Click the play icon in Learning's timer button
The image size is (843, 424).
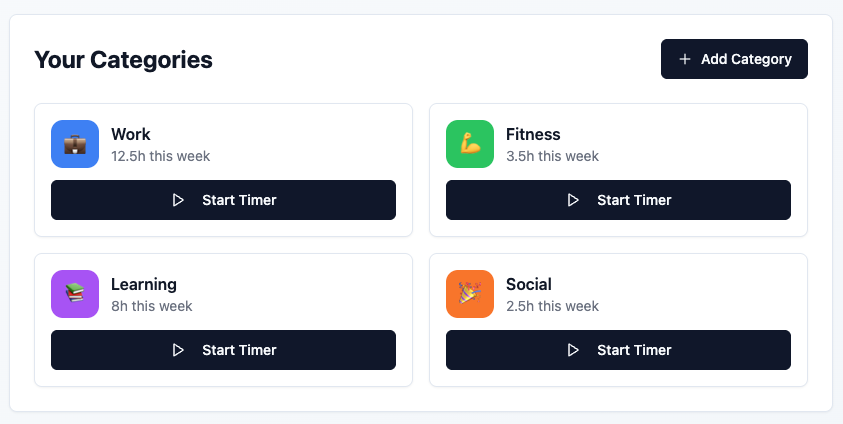click(x=178, y=350)
